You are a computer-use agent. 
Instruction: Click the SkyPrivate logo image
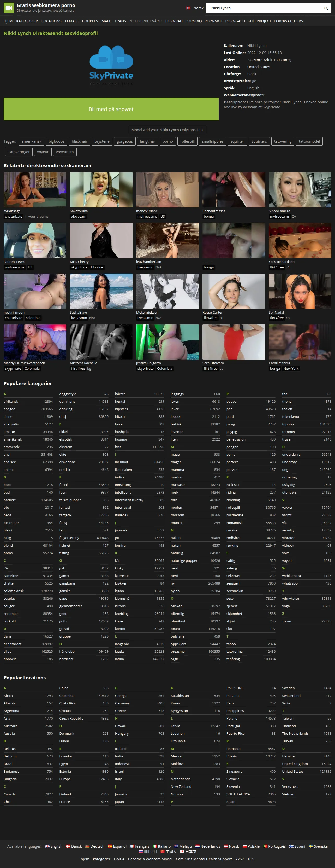tap(111, 66)
